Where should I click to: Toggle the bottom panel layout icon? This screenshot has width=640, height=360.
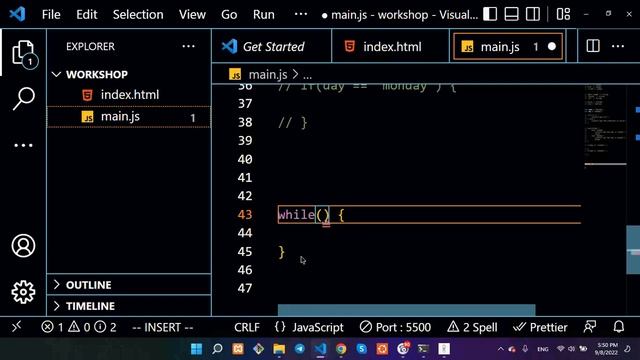point(511,14)
